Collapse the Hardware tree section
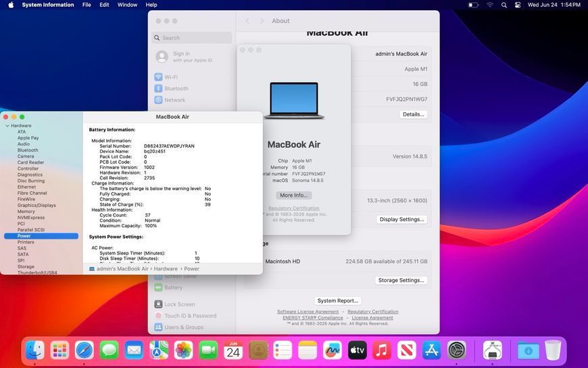The image size is (588, 368). [x=7, y=126]
